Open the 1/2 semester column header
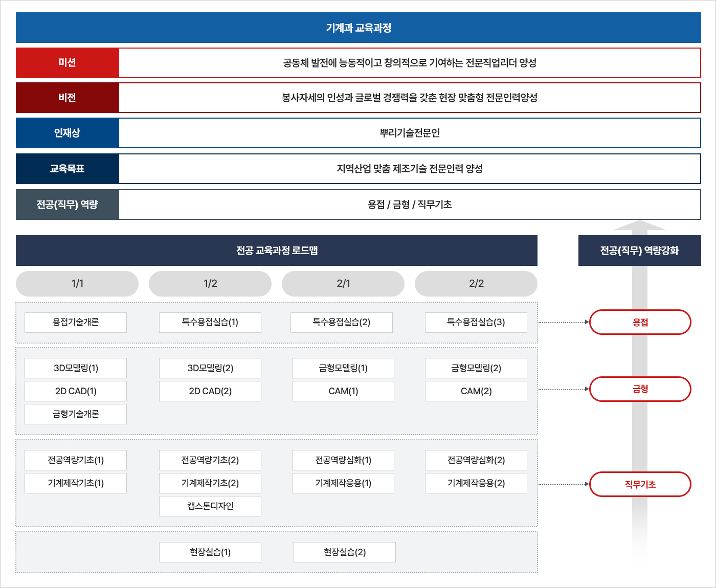The height and width of the screenshot is (588, 716). click(x=210, y=284)
